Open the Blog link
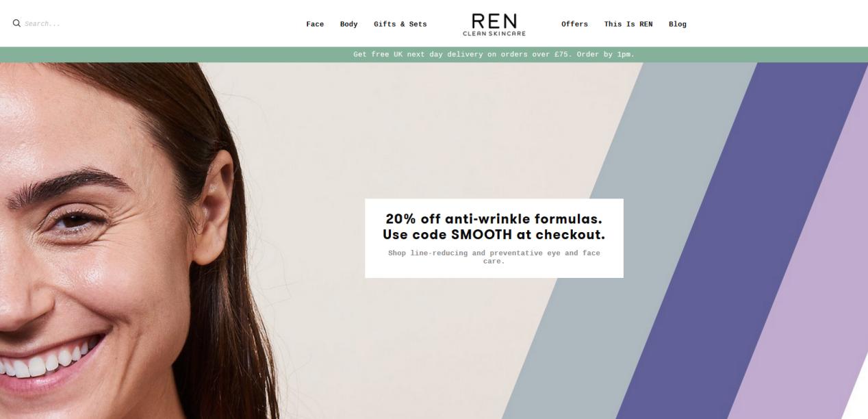868x419 pixels. 677,24
